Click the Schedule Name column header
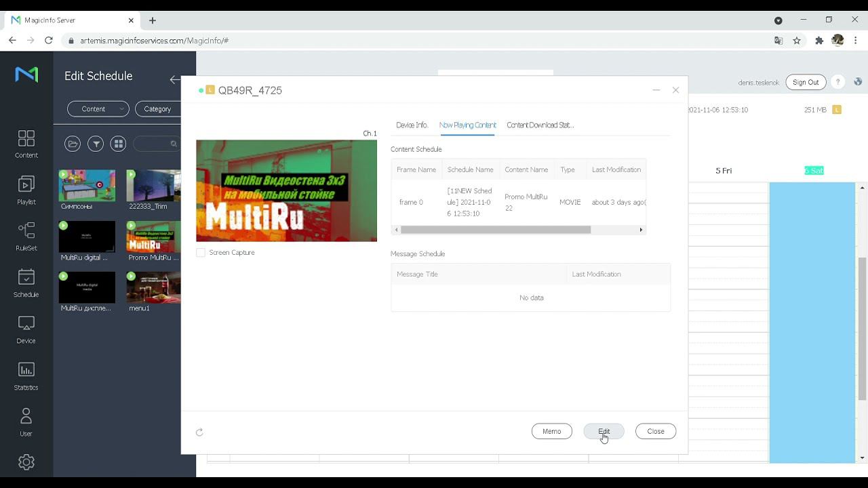868x488 pixels. coord(471,169)
